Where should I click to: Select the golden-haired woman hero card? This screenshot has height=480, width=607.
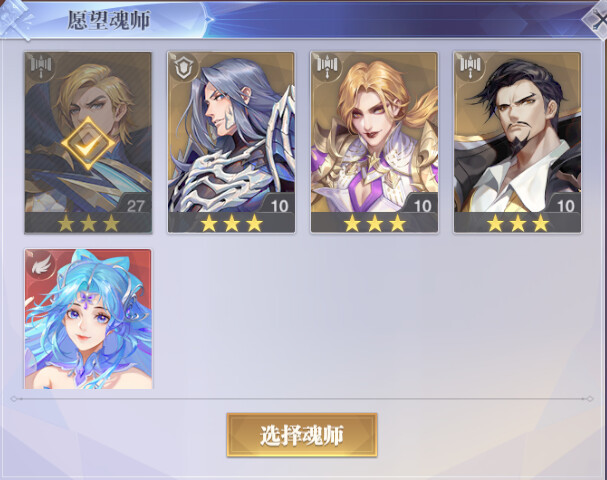374,142
